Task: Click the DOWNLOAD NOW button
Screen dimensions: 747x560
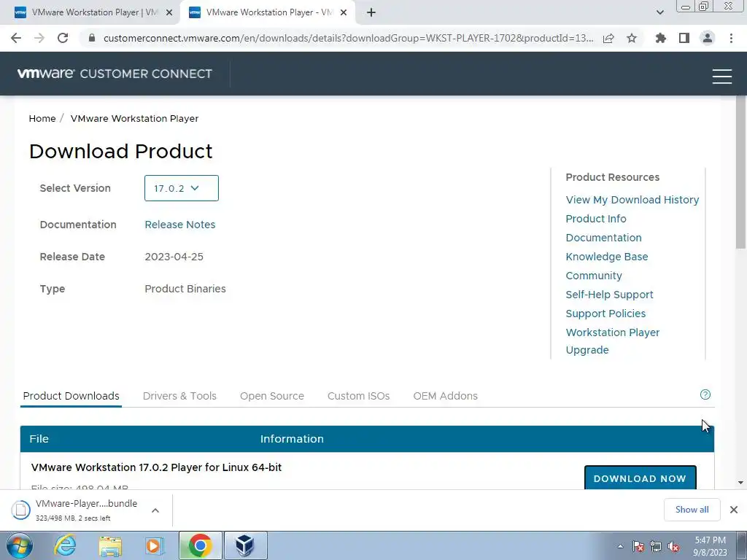Action: point(640,478)
